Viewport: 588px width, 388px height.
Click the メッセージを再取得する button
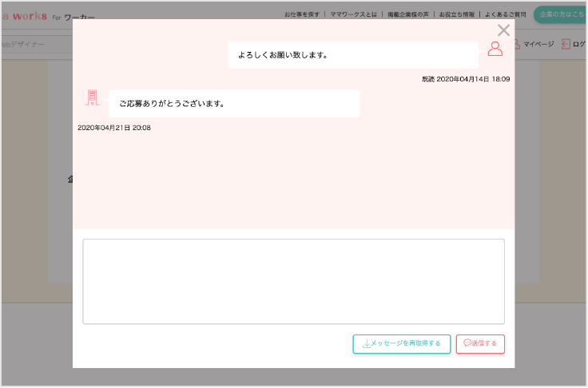pyautogui.click(x=402, y=344)
